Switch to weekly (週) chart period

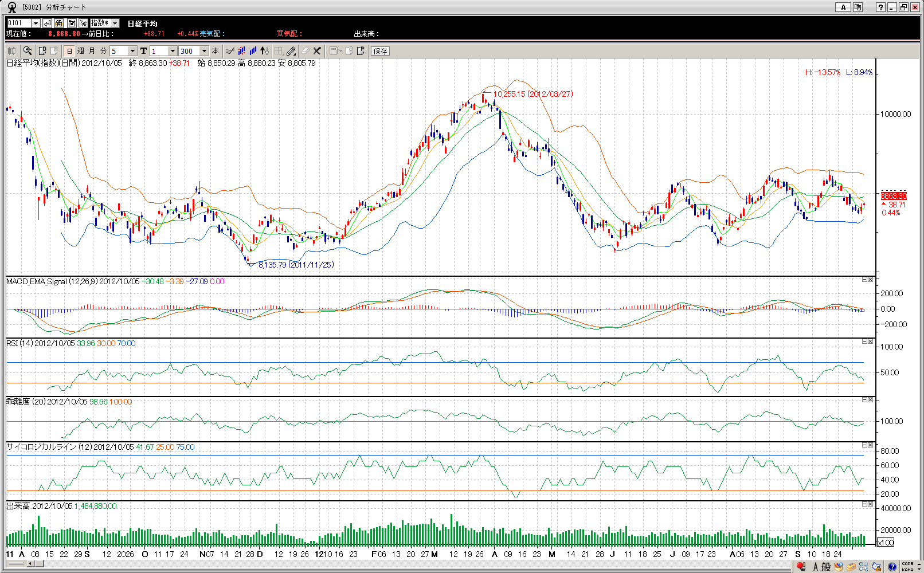(81, 51)
